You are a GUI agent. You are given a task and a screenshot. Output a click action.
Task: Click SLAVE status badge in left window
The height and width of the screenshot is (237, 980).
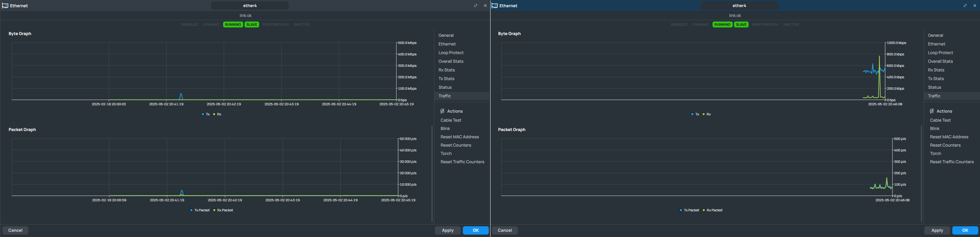[x=252, y=25]
